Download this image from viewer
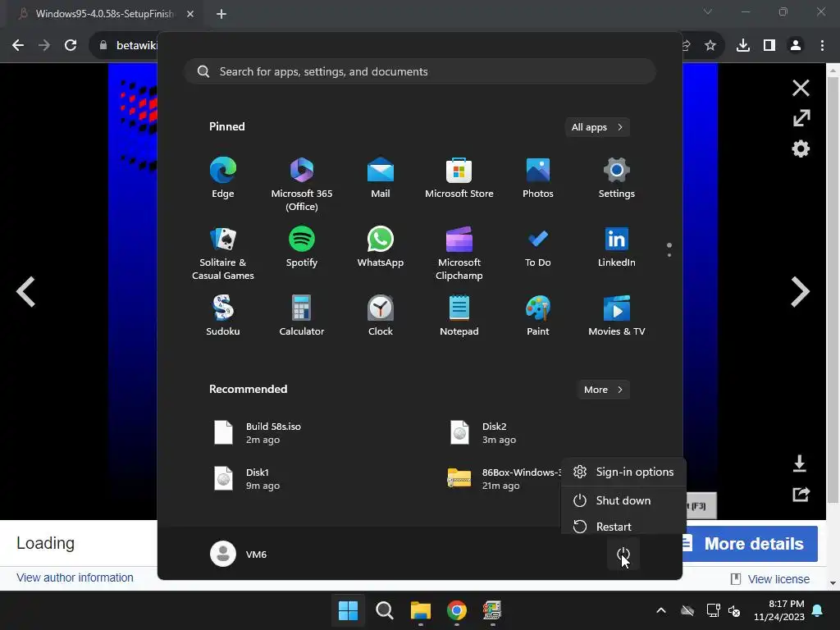The image size is (840, 630). [799, 463]
